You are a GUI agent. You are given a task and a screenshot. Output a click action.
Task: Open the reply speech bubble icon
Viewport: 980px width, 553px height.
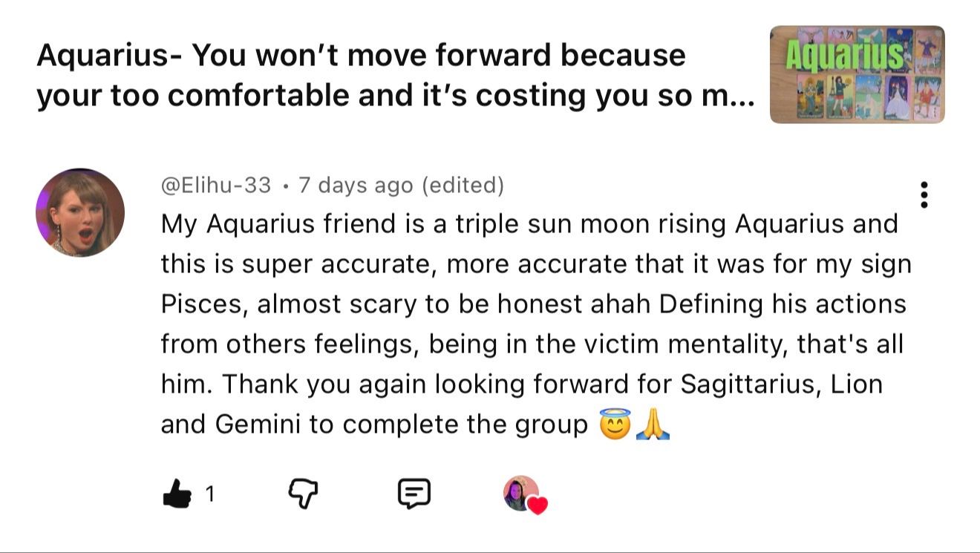(414, 494)
